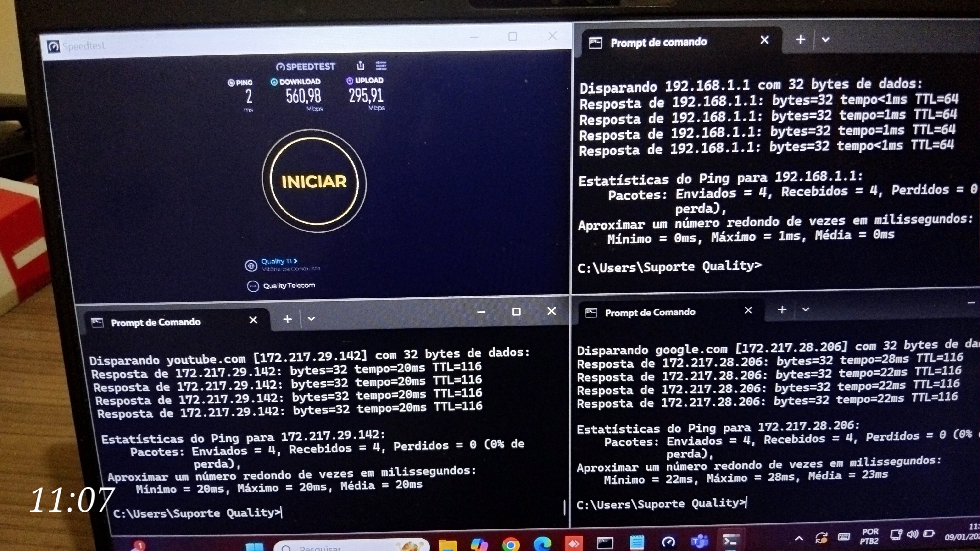Close Prompt de comando tab for 192.168.1.1
980x551 pixels.
[764, 40]
